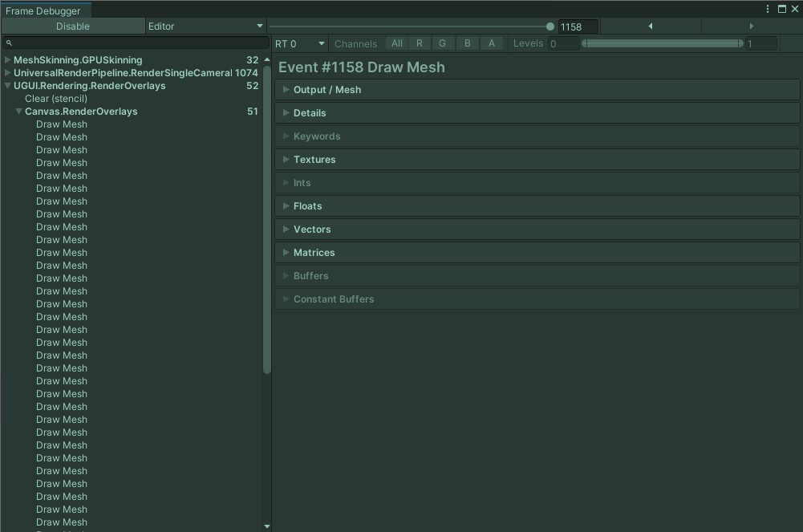This screenshot has height=532, width=803.
Task: Maximize the Frame Debugger panel
Action: tap(781, 9)
